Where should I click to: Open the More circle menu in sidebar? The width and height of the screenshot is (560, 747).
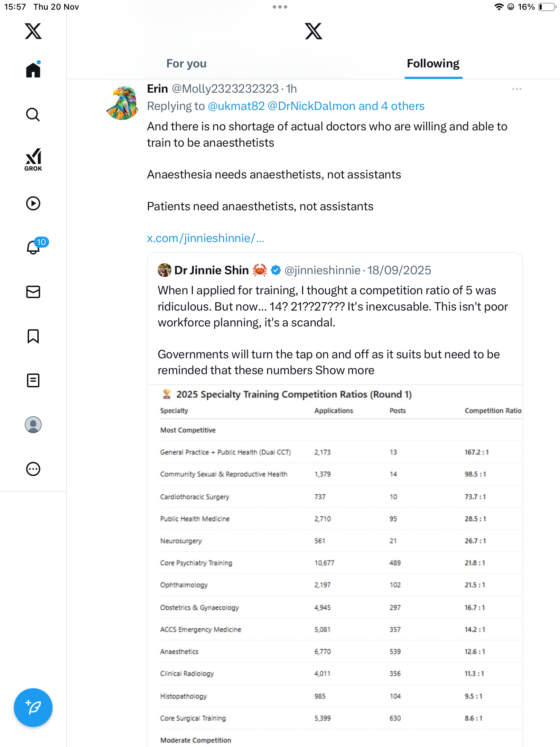tap(33, 469)
